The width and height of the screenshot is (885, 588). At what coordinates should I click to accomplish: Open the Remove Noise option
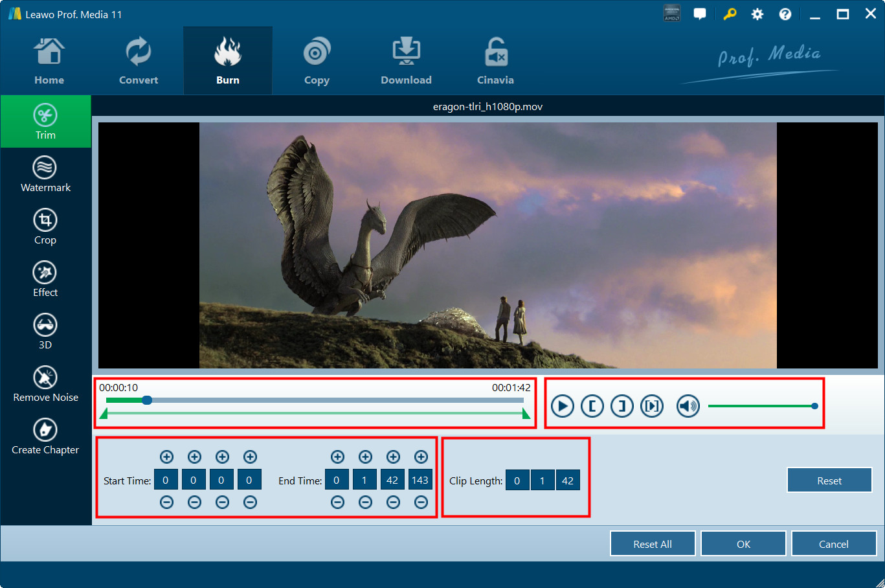(45, 384)
